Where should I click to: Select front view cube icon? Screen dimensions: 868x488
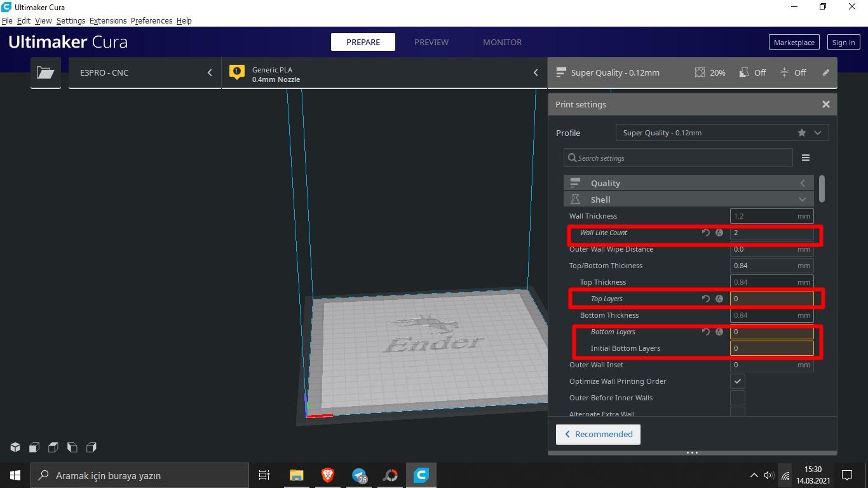click(x=34, y=447)
